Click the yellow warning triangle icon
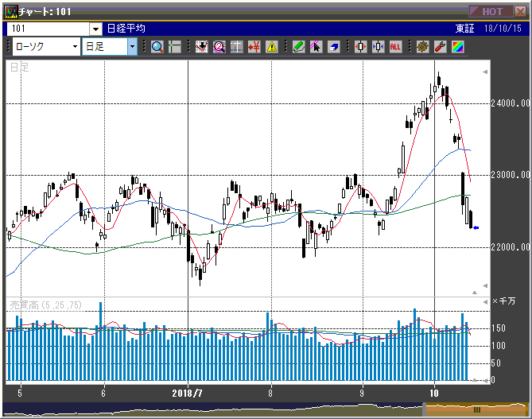The height and width of the screenshot is (419, 532). (272, 47)
